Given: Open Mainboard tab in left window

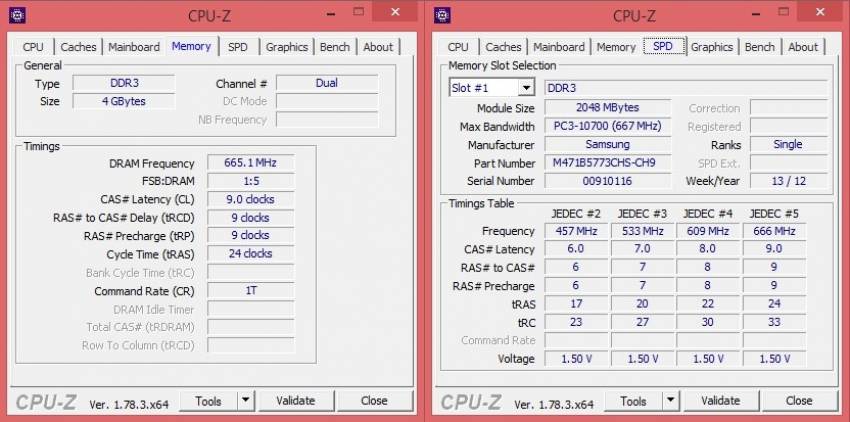Looking at the screenshot, I should click(134, 47).
